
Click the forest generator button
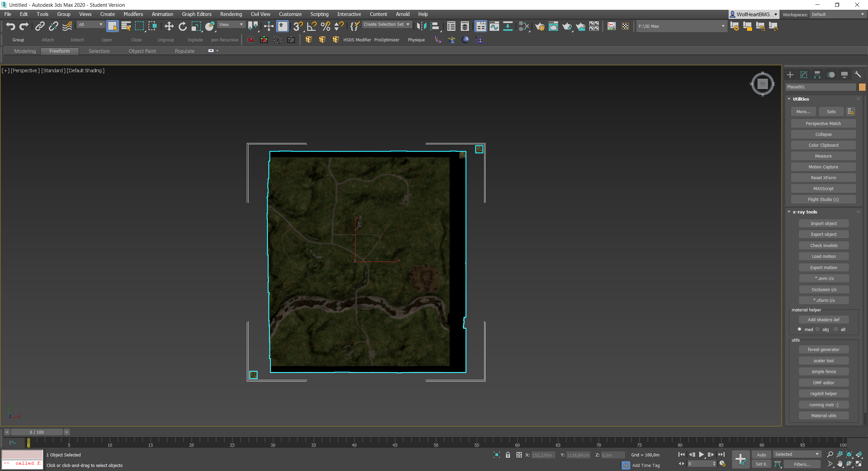coord(824,349)
